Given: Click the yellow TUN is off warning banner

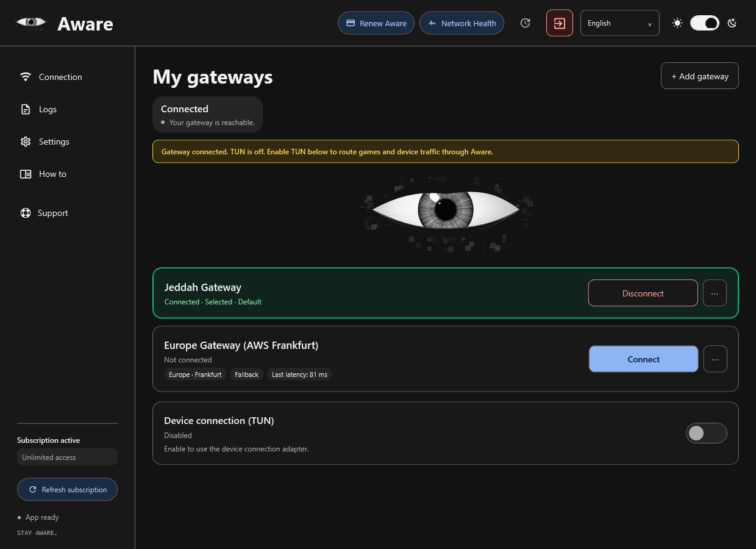Looking at the screenshot, I should pyautogui.click(x=446, y=152).
